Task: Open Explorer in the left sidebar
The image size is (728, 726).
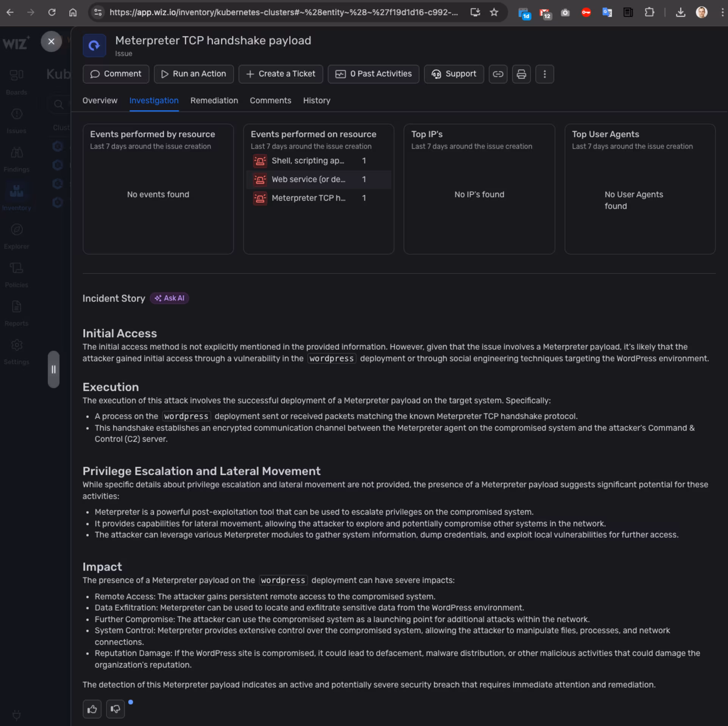Action: [16, 236]
